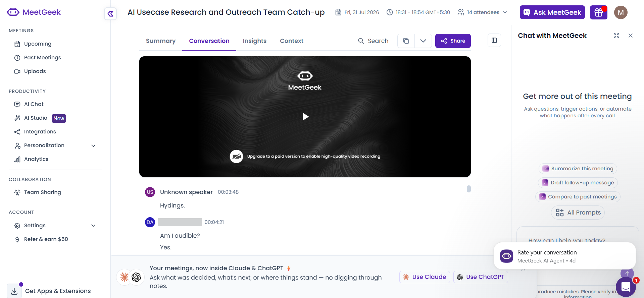Switch to the Summary tab

pos(161,41)
